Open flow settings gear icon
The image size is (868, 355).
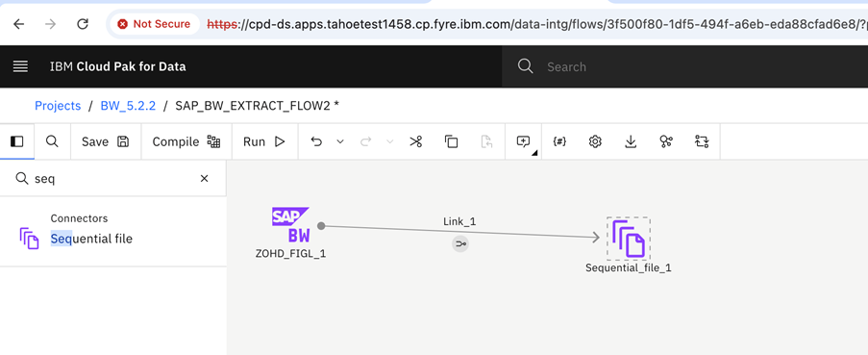595,141
